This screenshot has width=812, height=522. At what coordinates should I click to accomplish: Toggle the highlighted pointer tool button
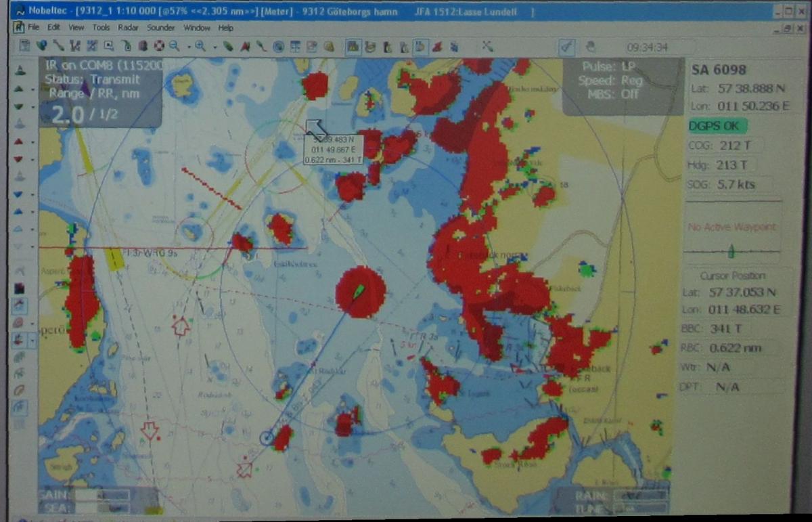point(567,46)
